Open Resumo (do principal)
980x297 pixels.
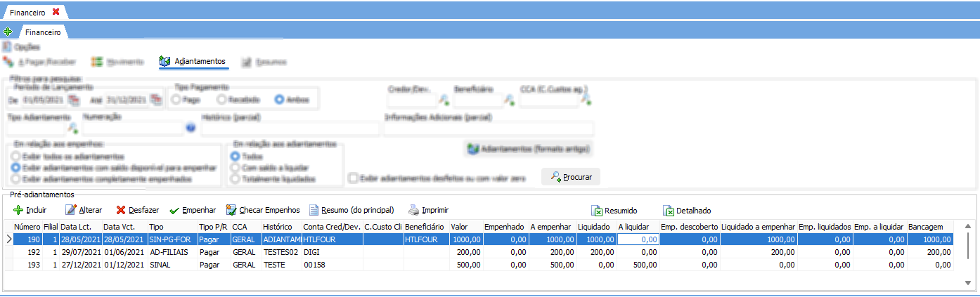click(352, 210)
